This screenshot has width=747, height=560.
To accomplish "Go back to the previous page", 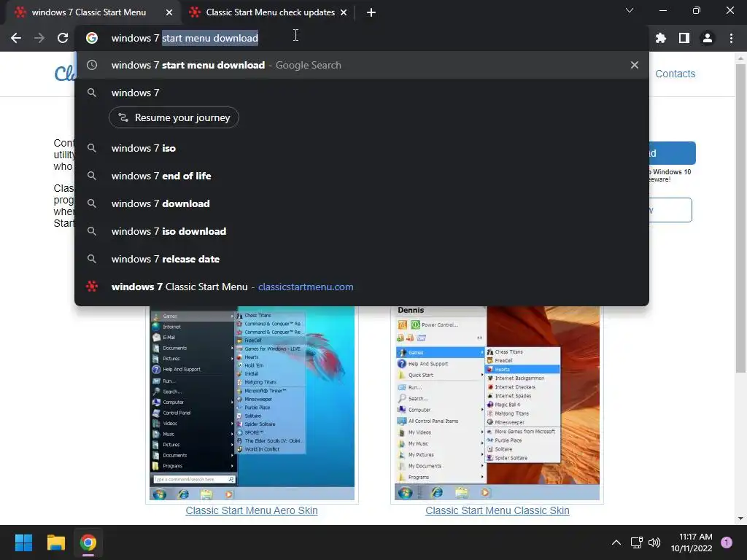I will [x=16, y=38].
